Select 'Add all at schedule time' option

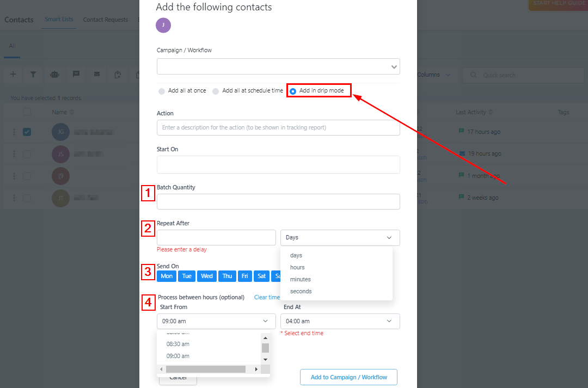(216, 91)
